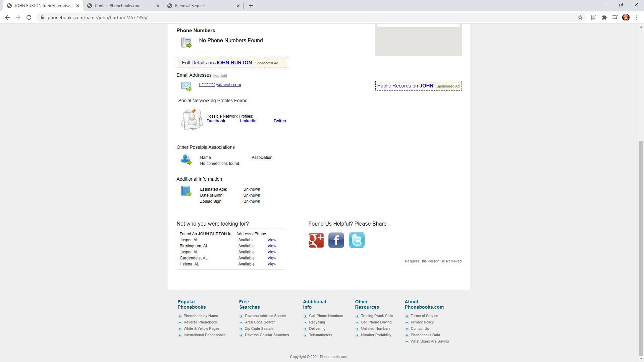The height and width of the screenshot is (362, 644).
Task: Open What Users Are Saying footer link
Action: (x=429, y=341)
